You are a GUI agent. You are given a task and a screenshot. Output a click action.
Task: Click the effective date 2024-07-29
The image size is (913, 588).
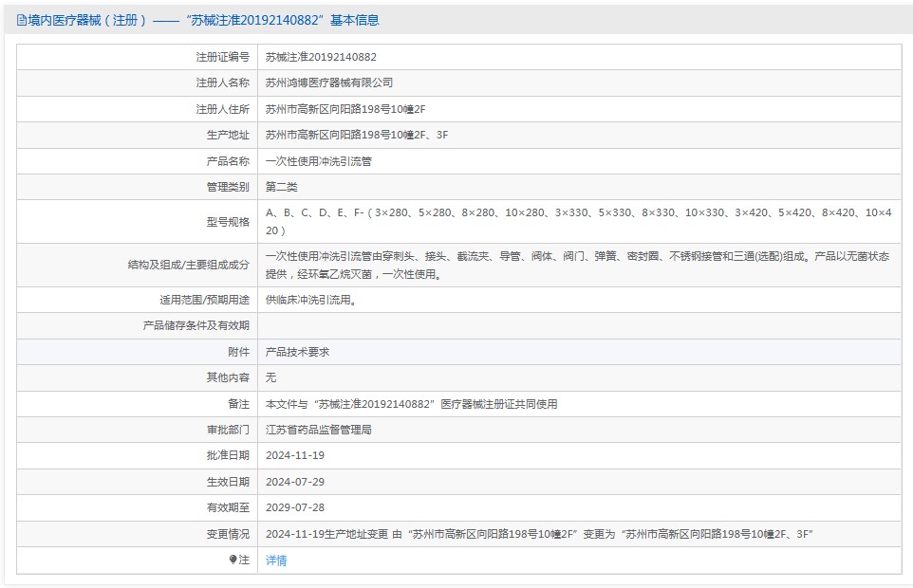point(294,482)
